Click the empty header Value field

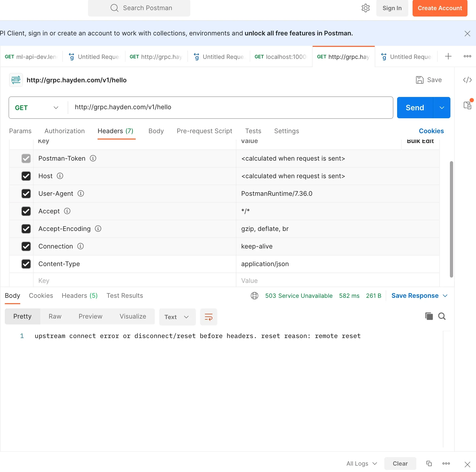click(338, 280)
